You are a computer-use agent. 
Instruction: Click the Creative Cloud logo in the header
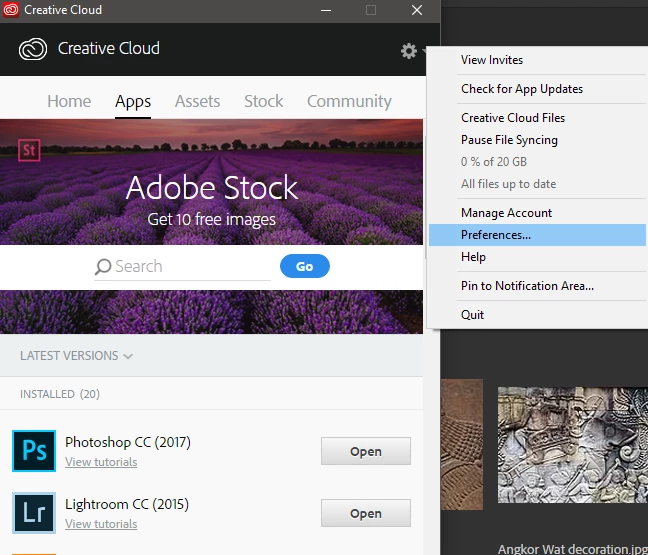[x=33, y=49]
